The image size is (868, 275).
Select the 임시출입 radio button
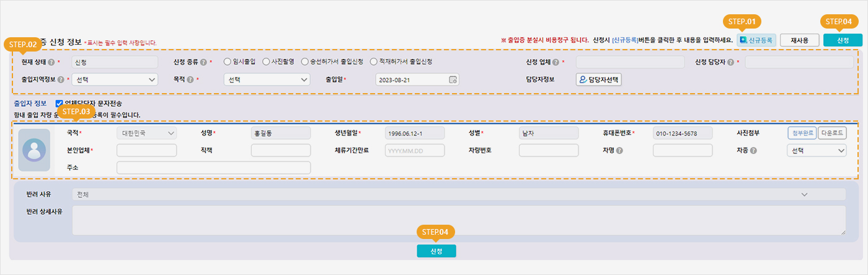click(x=228, y=61)
